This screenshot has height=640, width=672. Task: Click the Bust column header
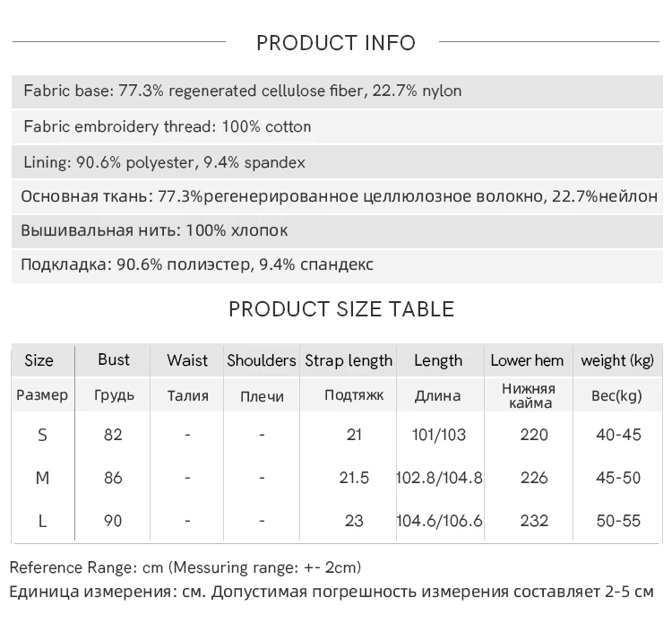click(x=114, y=359)
